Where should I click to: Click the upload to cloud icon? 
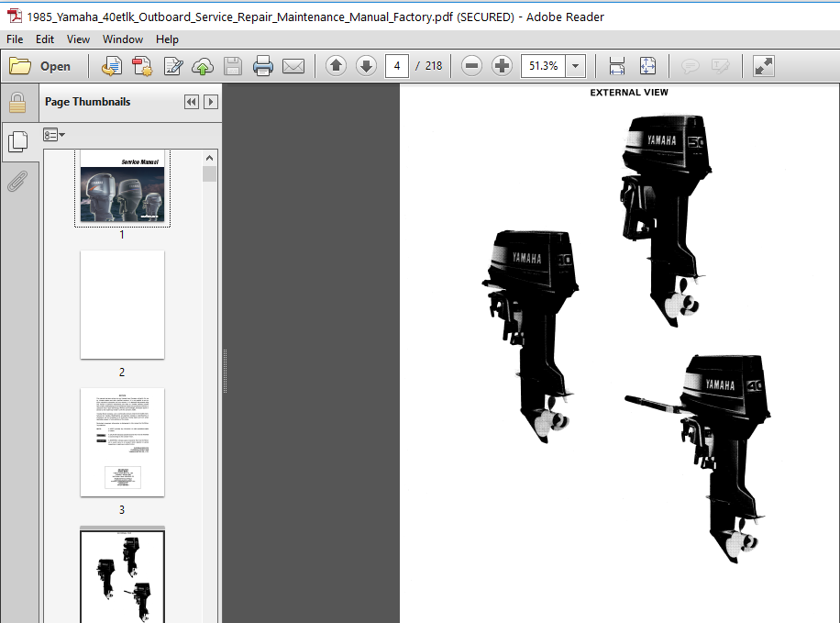203,66
